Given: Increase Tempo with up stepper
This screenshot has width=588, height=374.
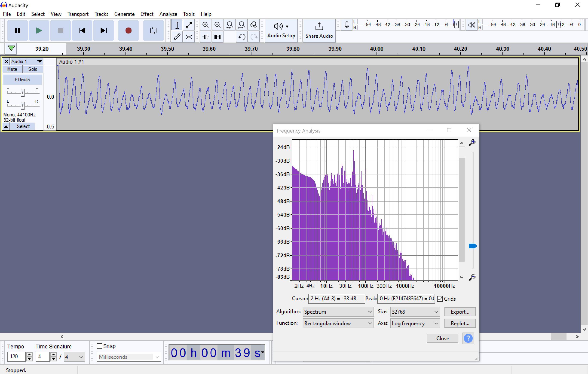Looking at the screenshot, I should (29, 354).
